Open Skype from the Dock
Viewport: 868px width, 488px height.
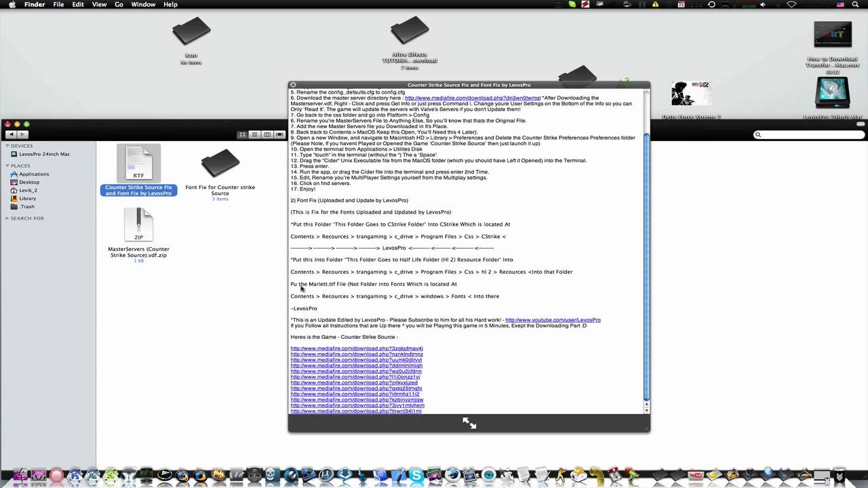point(416,476)
